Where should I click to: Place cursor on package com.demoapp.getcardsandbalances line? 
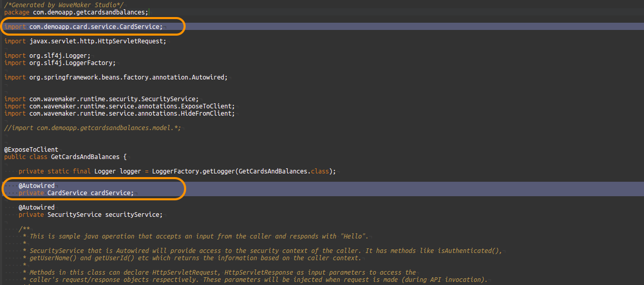tap(76, 12)
